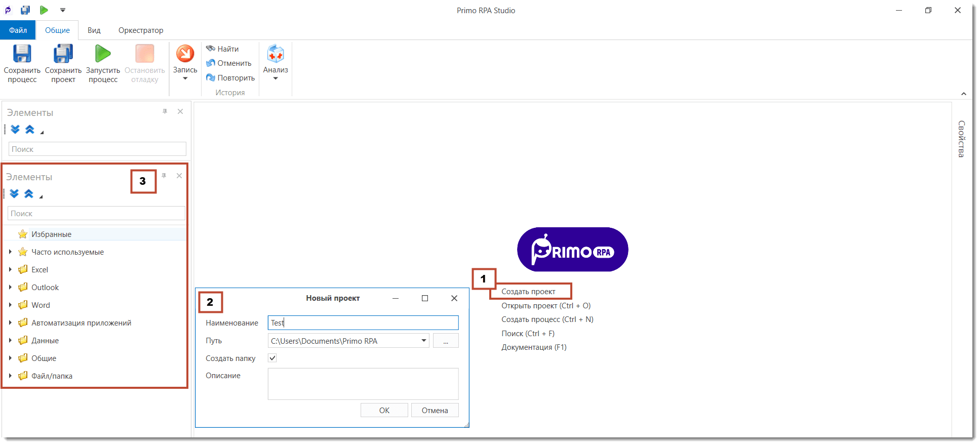The image size is (980, 445).
Task: Start recording with the Запись icon
Action: [x=185, y=54]
